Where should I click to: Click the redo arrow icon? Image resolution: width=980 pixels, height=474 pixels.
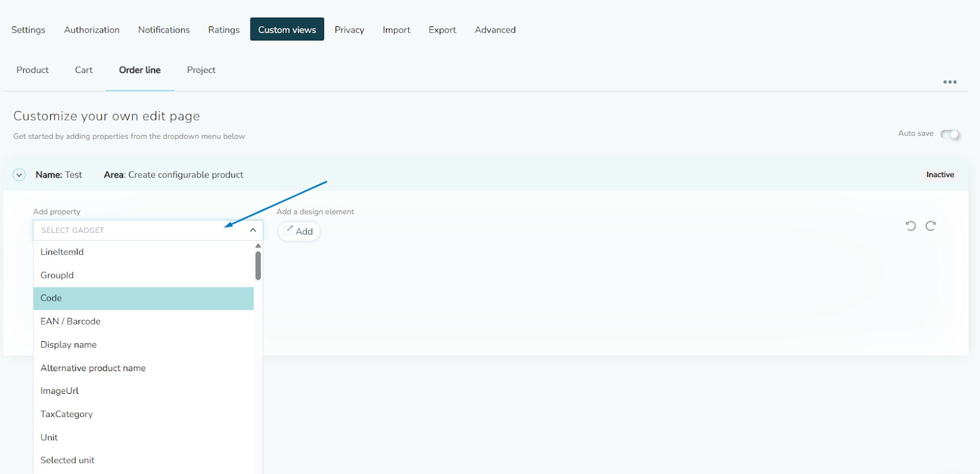930,226
